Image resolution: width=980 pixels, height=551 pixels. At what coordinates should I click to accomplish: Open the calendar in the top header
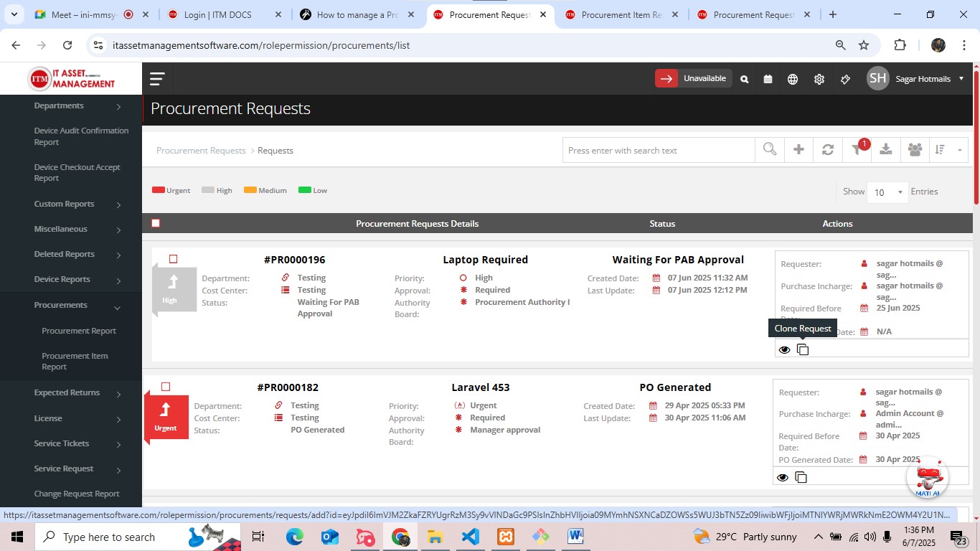[x=767, y=79]
